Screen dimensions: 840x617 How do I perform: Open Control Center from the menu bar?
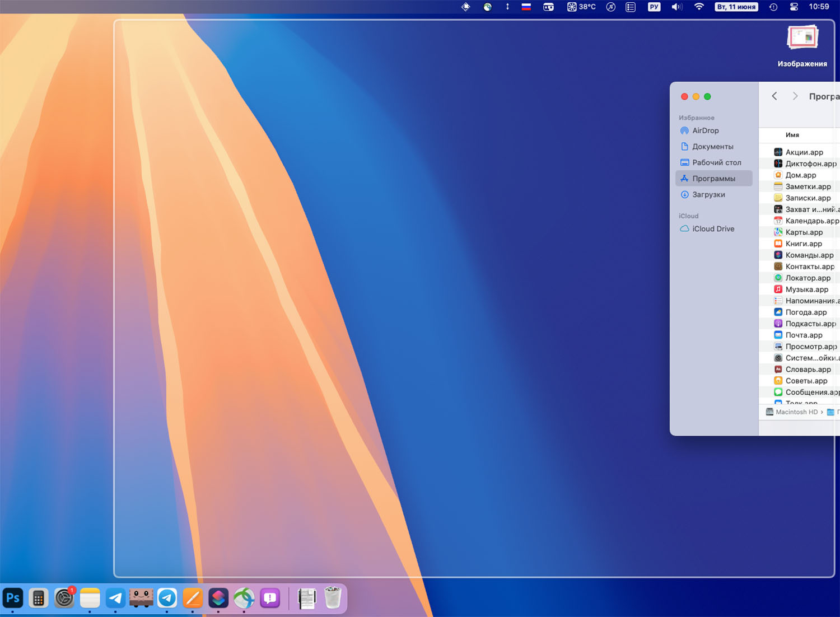click(x=794, y=7)
